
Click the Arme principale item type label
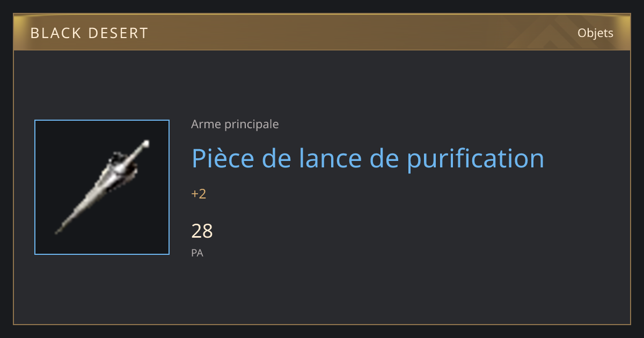(235, 124)
